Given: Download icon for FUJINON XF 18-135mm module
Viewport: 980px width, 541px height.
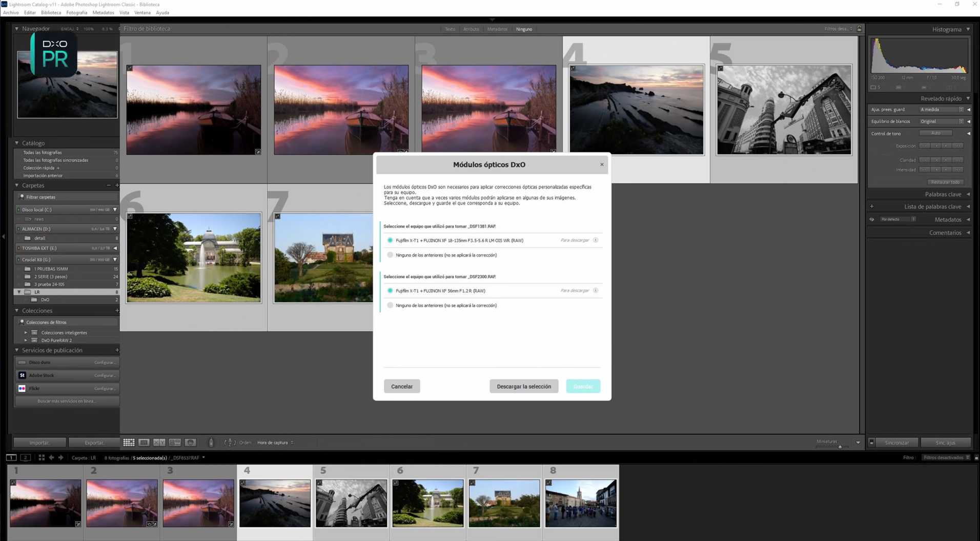Looking at the screenshot, I should point(596,240).
